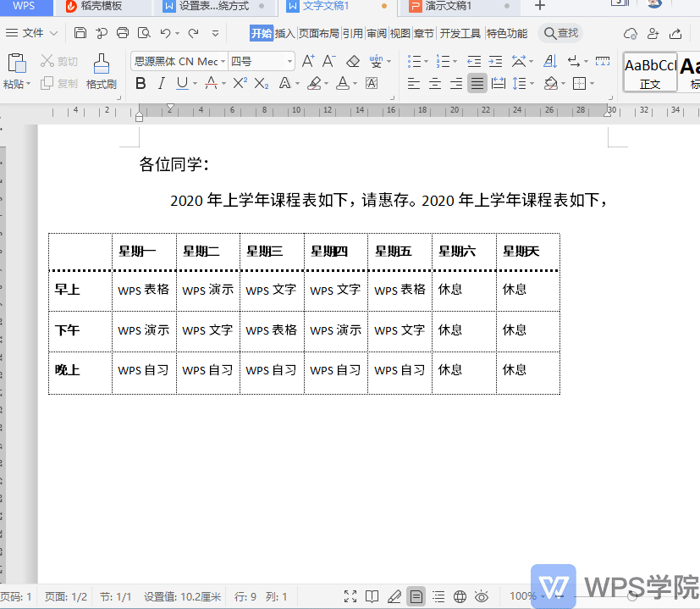Apply the shading paint bucket color
Viewport: 700px width, 609px height.
click(x=551, y=83)
